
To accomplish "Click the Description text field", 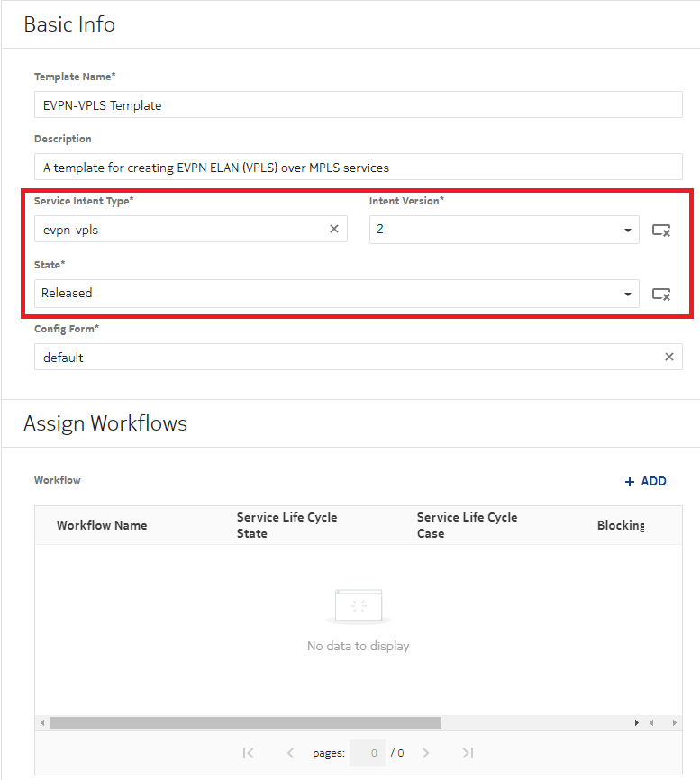I will click(358, 168).
